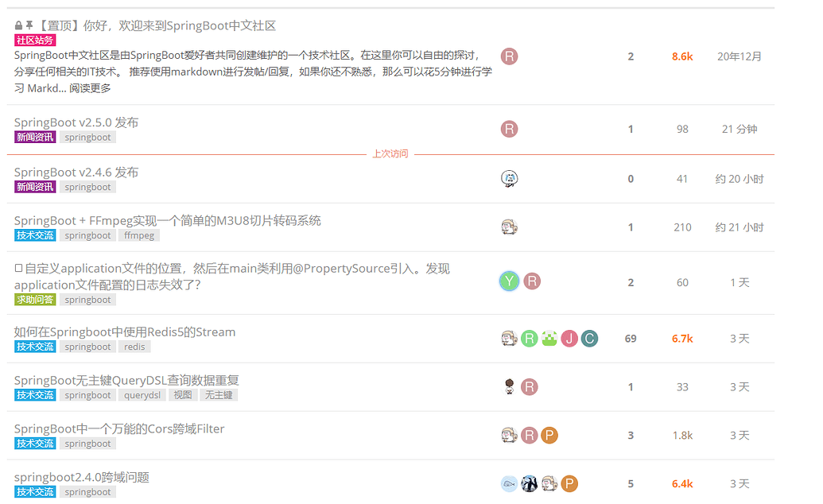The height and width of the screenshot is (504, 823).
Task: Click the ffmpeg tag
Action: point(139,235)
